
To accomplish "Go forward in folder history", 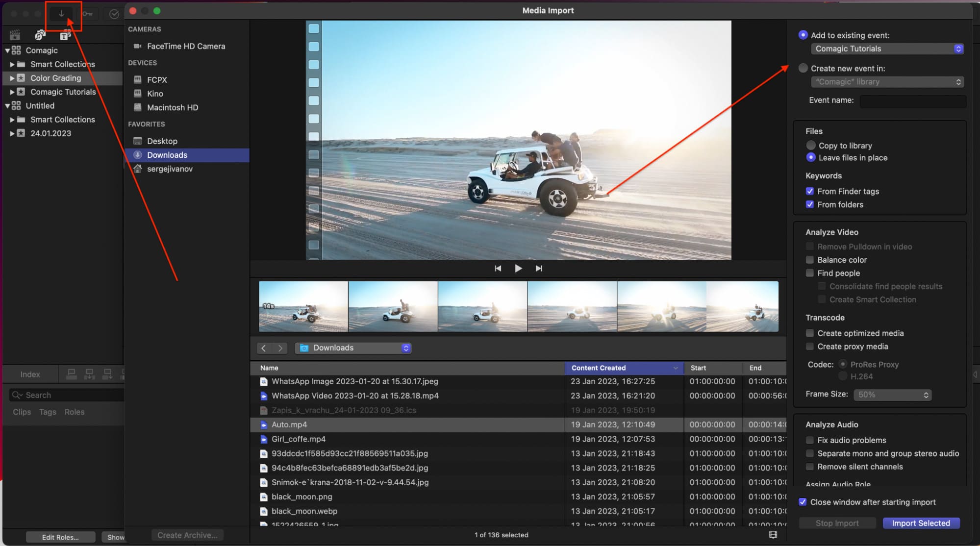I will click(280, 348).
